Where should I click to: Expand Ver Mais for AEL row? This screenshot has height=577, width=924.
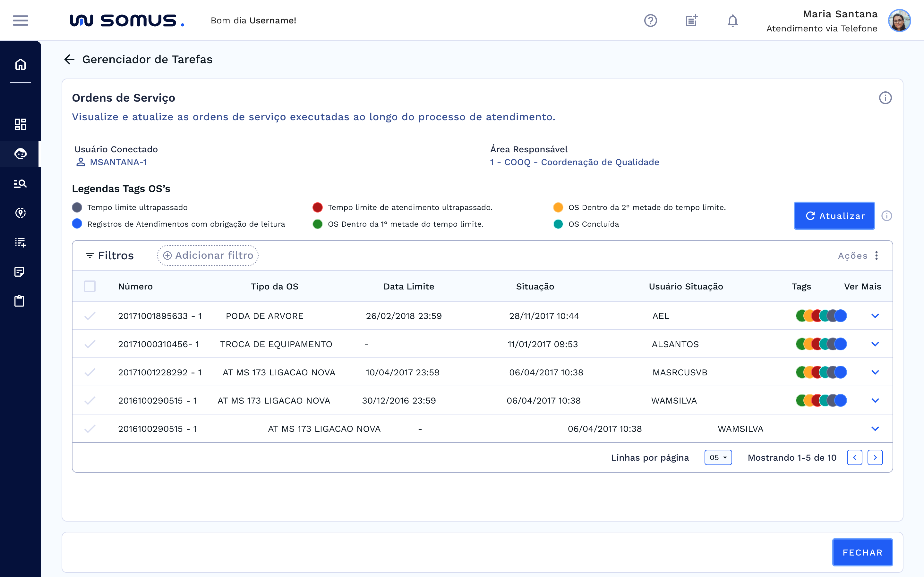875,316
